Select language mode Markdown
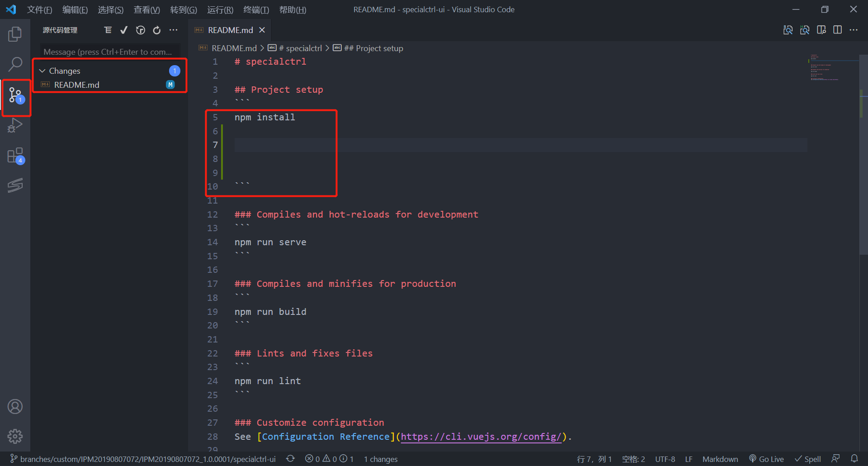The image size is (868, 466). pos(720,459)
